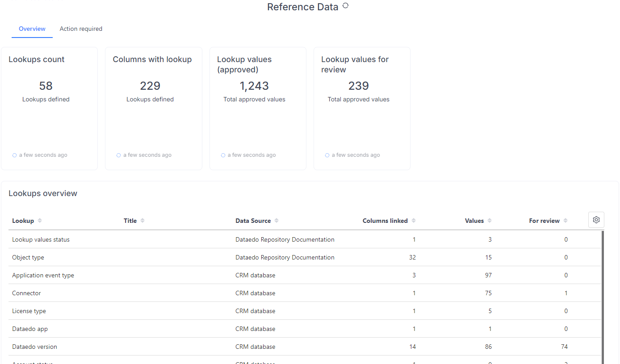
Task: Click the refresh-time circle on Columns with lookup card
Action: [x=119, y=155]
